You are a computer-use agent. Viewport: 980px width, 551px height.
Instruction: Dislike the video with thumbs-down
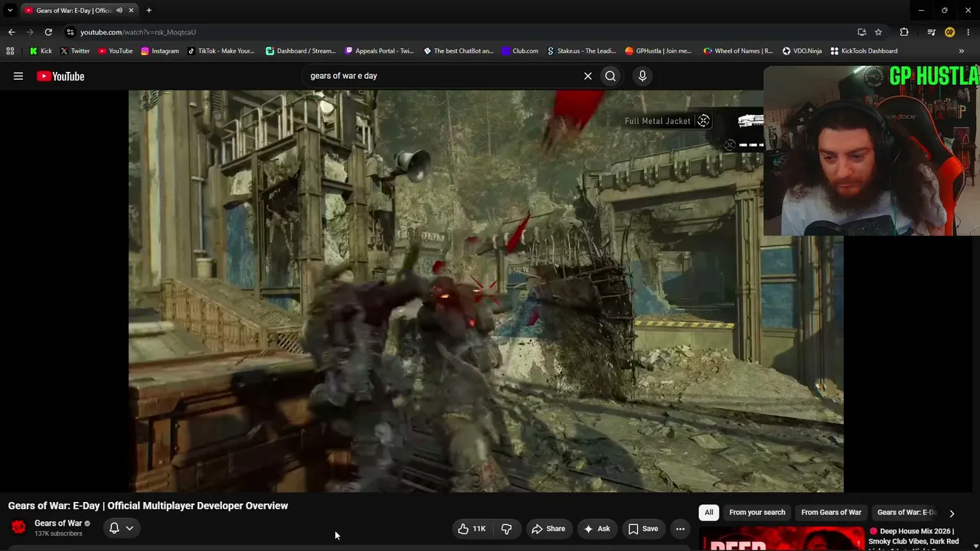506,529
